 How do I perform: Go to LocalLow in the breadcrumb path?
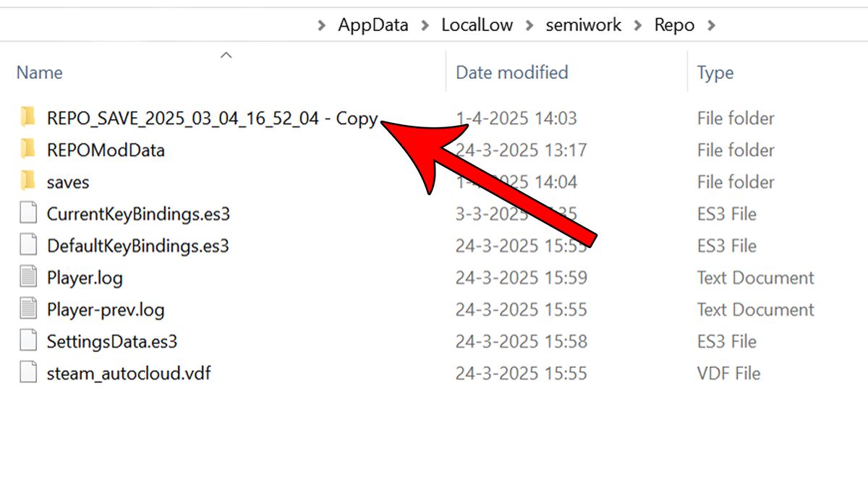477,25
